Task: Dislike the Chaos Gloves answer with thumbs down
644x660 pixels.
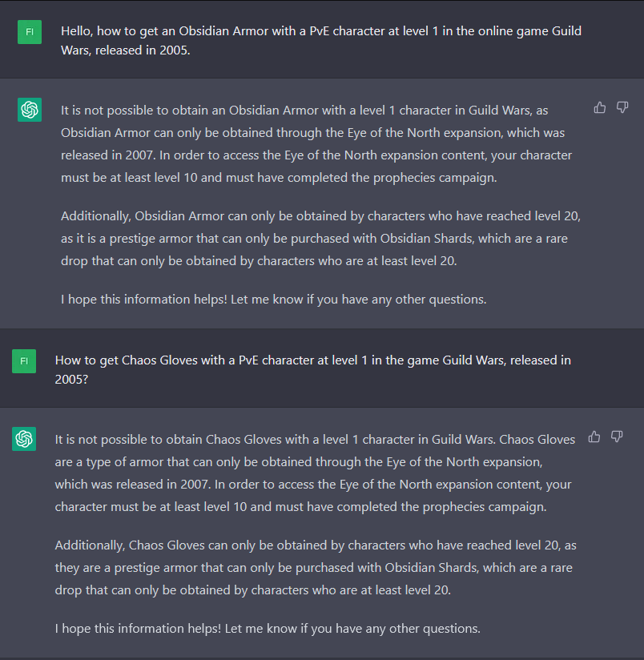Action: (617, 437)
